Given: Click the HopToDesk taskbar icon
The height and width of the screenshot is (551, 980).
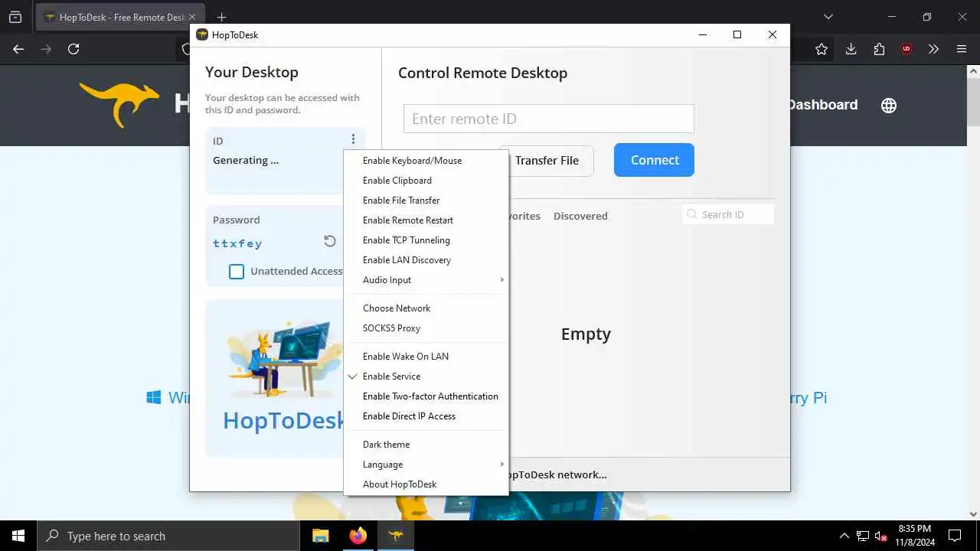Looking at the screenshot, I should pos(396,536).
